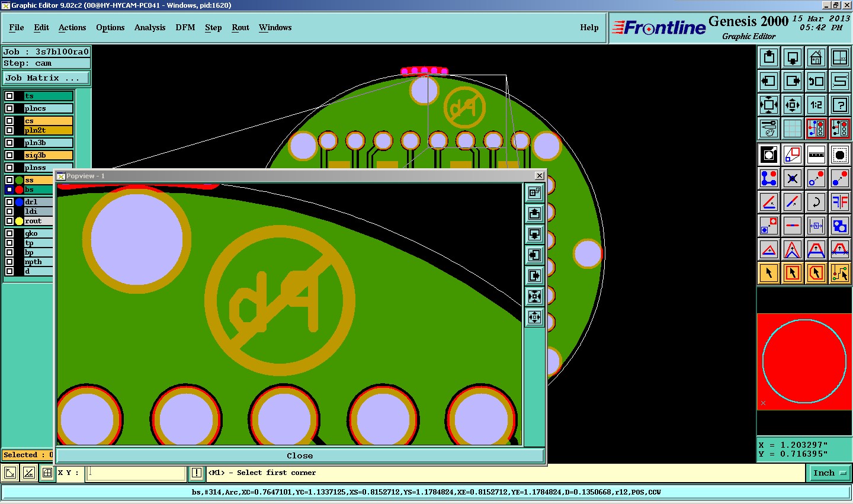
Task: Click the pan up view icon
Action: [x=769, y=57]
